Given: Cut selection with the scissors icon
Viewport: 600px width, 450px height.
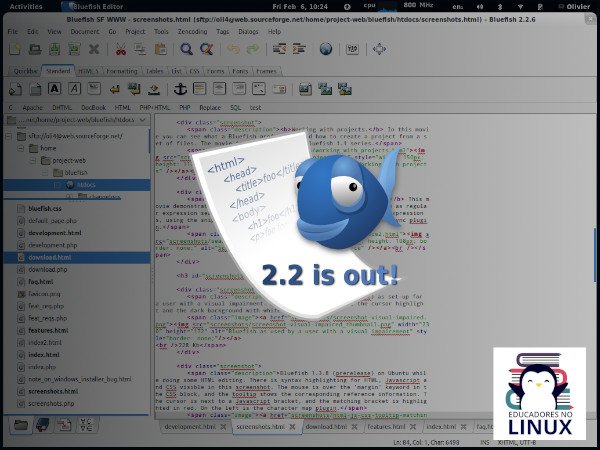Looking at the screenshot, I should pyautogui.click(x=121, y=49).
